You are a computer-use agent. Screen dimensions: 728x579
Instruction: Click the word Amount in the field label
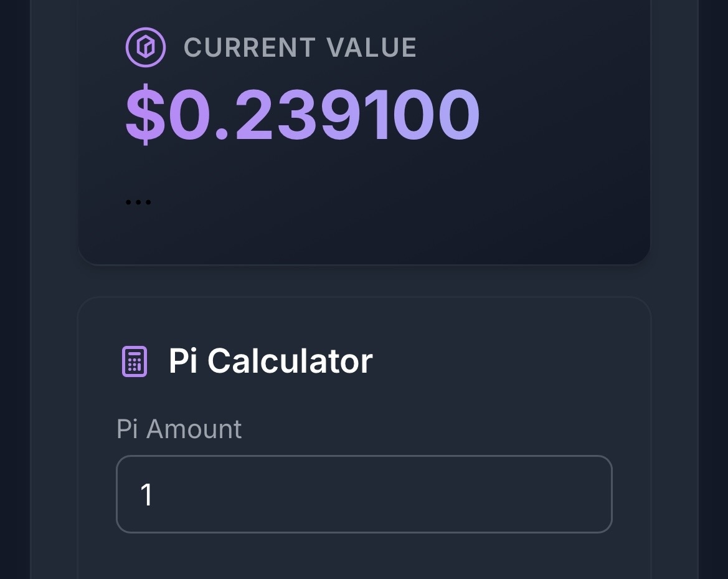pos(194,429)
